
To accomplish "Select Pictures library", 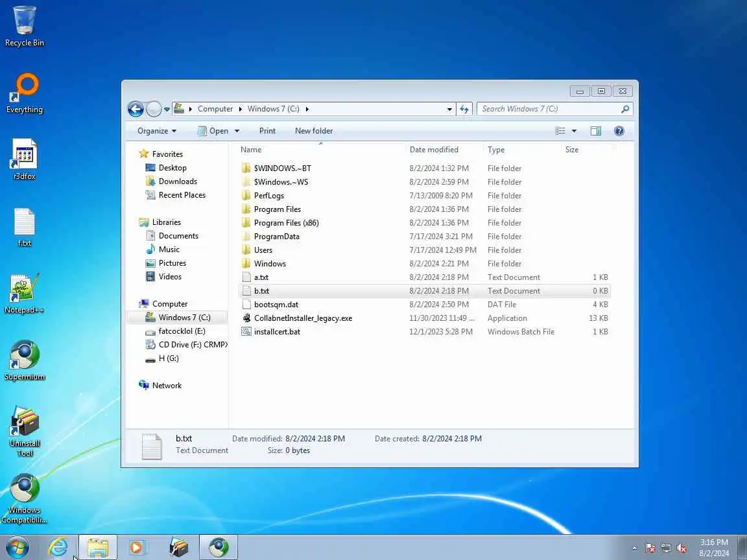I will pos(166,263).
